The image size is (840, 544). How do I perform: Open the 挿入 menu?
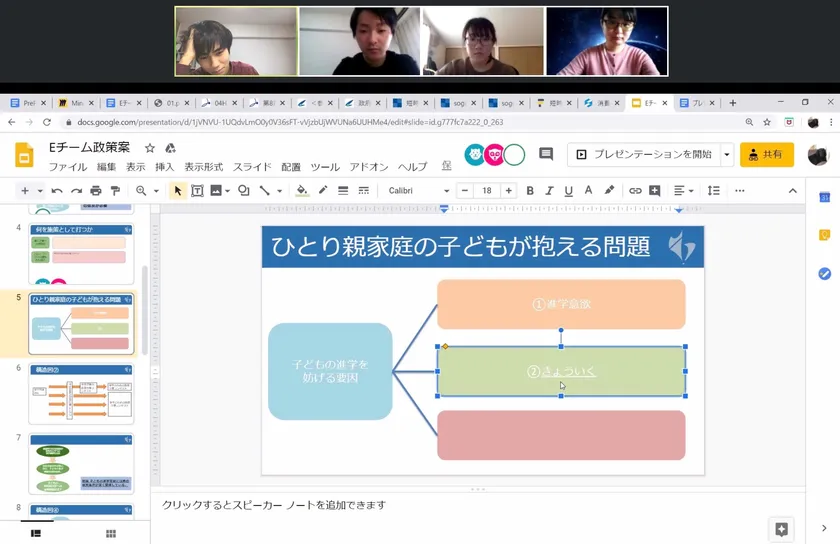point(164,167)
